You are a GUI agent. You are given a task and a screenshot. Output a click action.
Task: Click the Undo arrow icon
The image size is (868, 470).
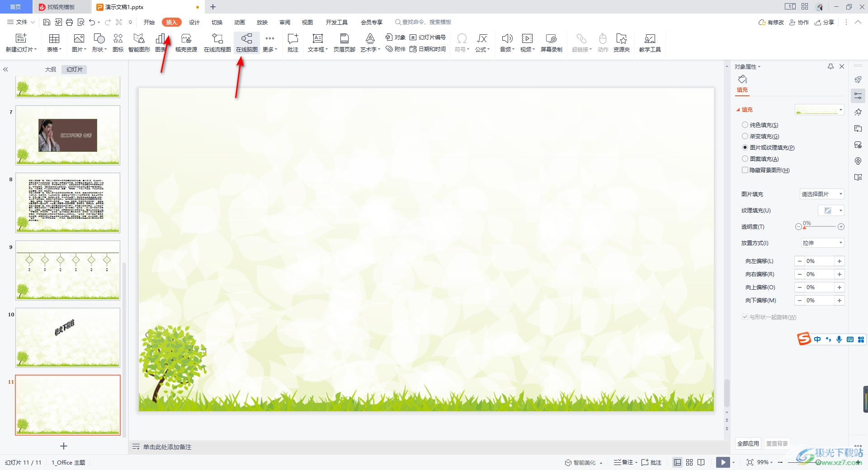click(x=92, y=22)
